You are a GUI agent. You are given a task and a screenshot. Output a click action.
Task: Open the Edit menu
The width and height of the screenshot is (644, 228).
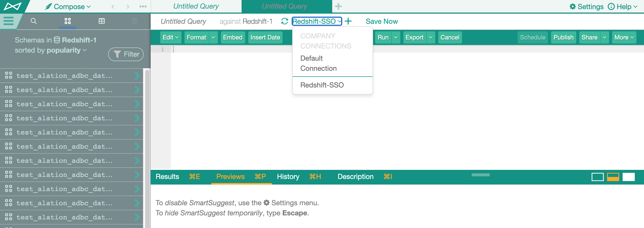171,37
